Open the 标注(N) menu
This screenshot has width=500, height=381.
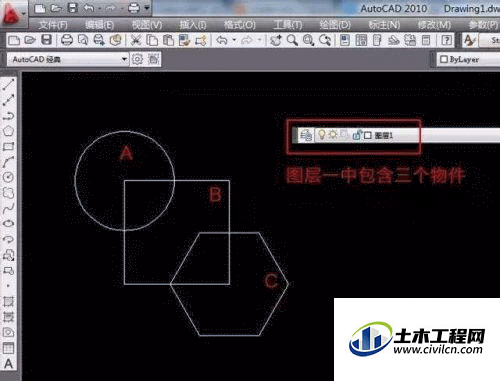tap(384, 25)
